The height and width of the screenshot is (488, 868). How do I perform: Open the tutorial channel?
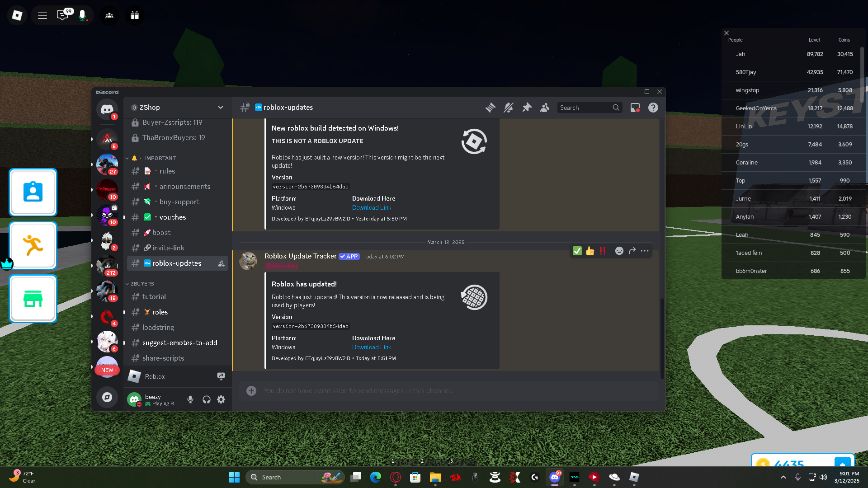coord(178,297)
